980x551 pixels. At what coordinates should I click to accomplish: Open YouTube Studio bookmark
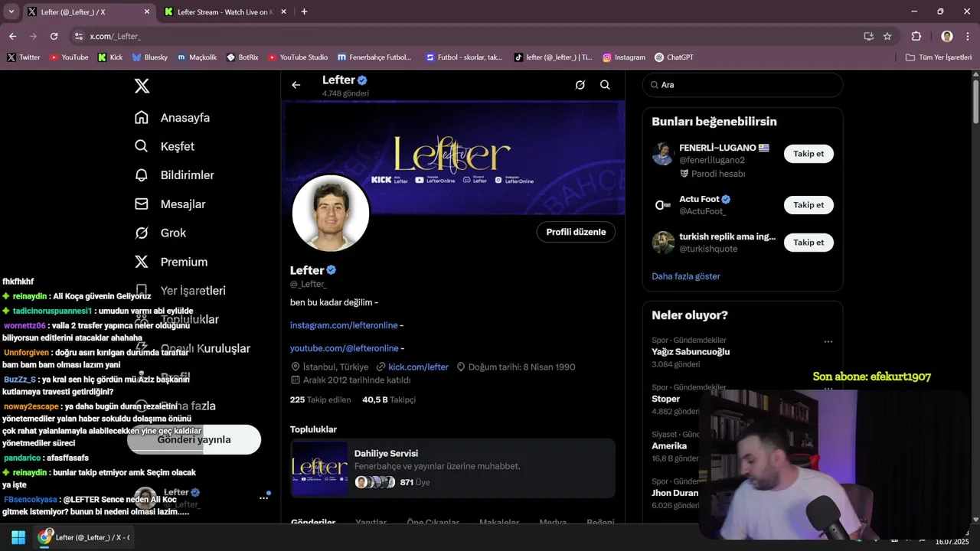298,57
